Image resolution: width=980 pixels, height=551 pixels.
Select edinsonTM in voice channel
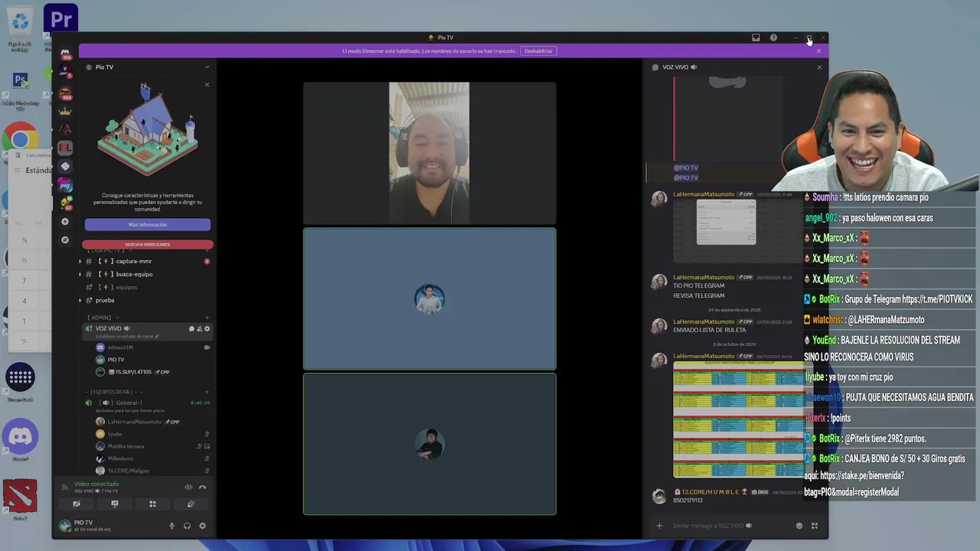147,347
